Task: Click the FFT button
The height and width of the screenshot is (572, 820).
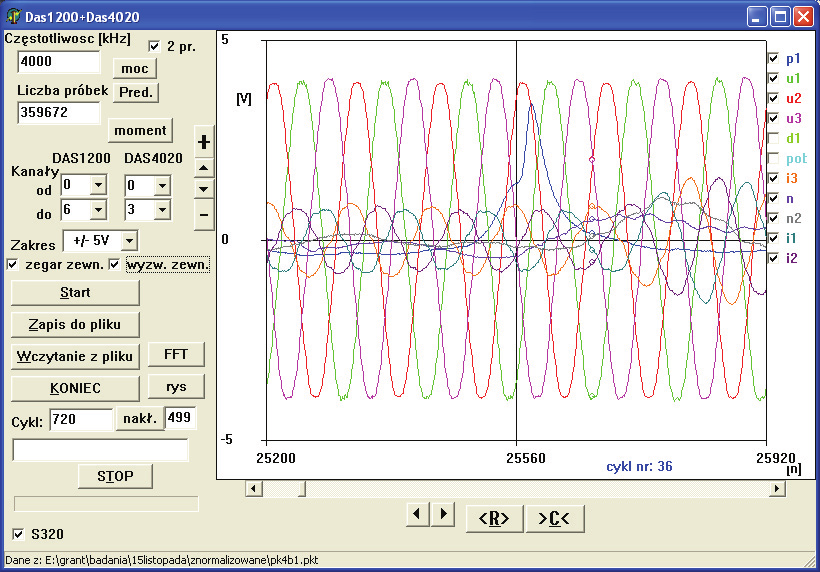Action: click(x=176, y=354)
